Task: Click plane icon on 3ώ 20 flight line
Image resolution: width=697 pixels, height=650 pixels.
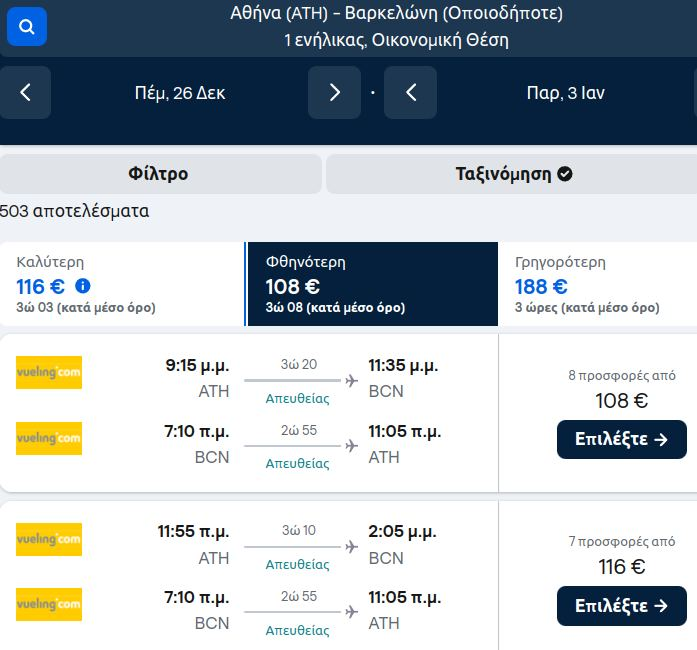Action: [x=352, y=381]
